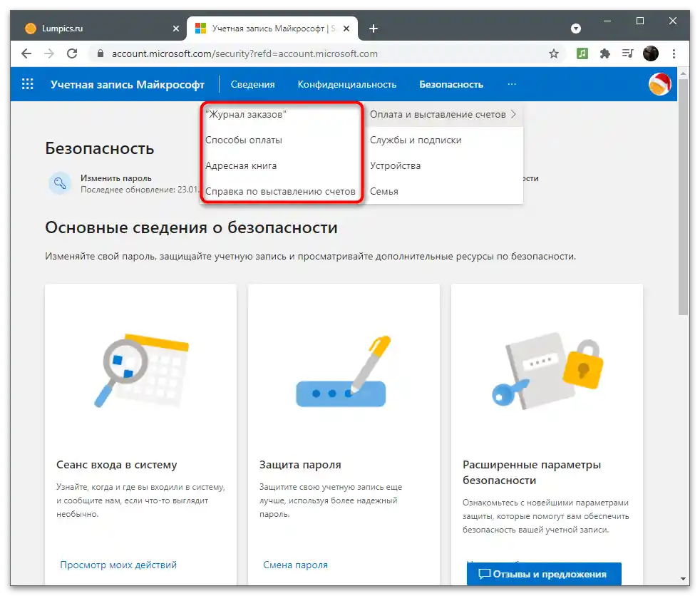Click the Сеанс входа в систему heading

116,465
